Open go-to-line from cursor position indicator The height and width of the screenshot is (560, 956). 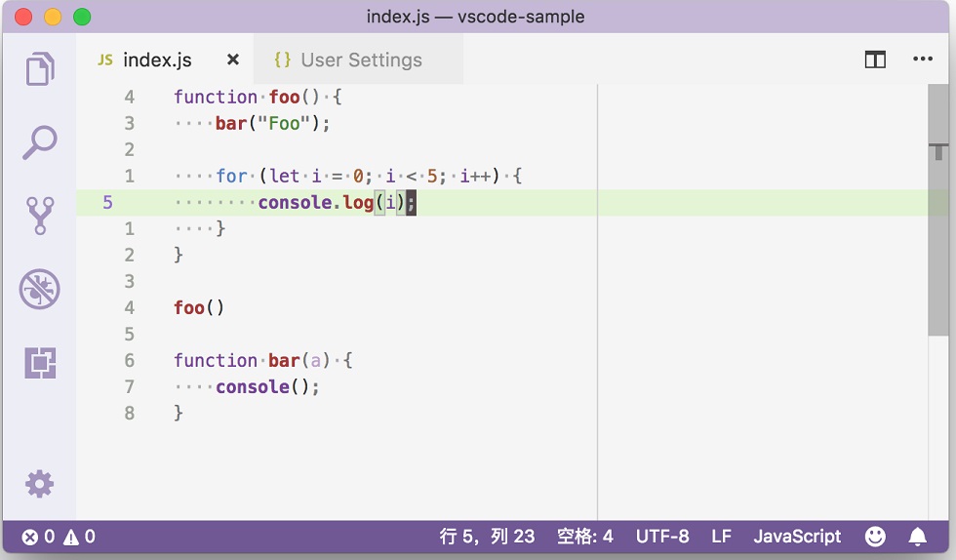click(487, 537)
